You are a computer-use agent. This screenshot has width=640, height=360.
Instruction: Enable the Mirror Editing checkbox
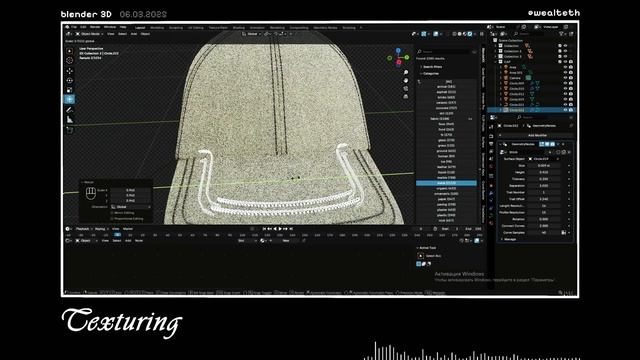(x=112, y=213)
